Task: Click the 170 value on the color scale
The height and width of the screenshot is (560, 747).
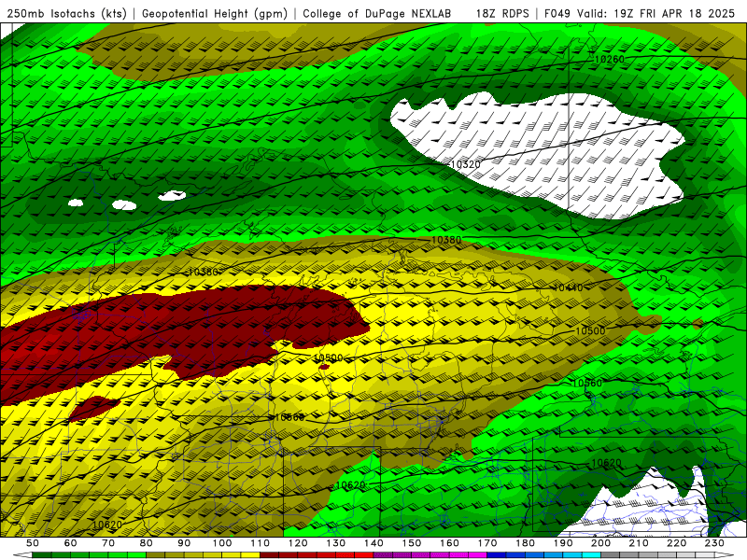Action: tap(487, 543)
